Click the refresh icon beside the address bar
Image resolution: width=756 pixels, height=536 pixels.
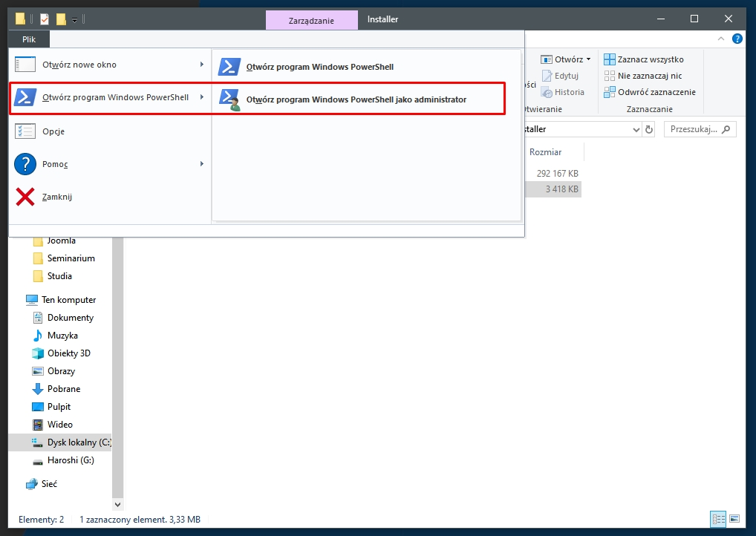[648, 128]
